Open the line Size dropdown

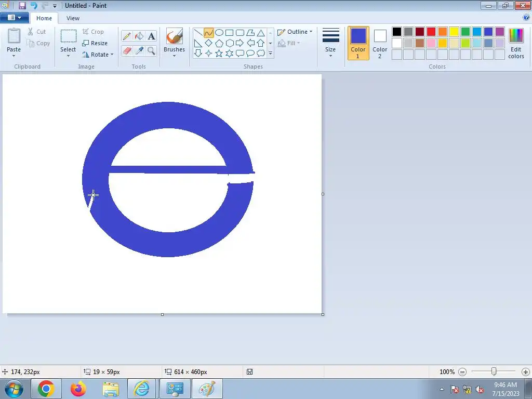(x=330, y=44)
